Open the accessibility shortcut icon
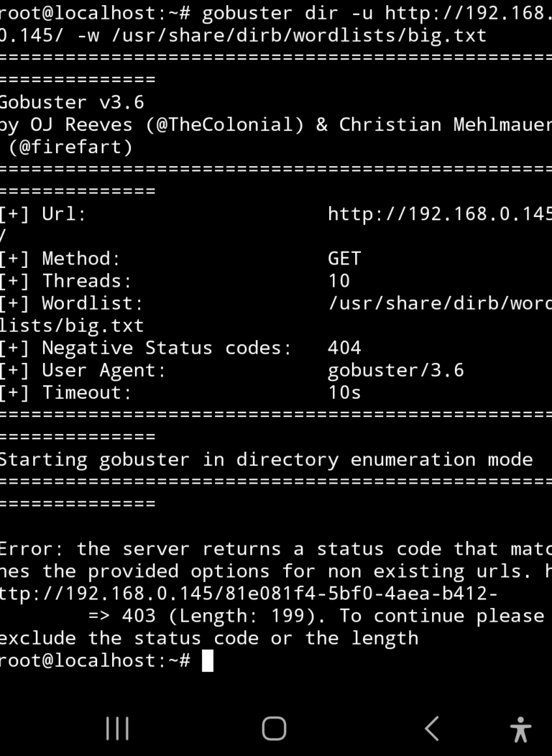This screenshot has height=756, width=552. [x=520, y=729]
